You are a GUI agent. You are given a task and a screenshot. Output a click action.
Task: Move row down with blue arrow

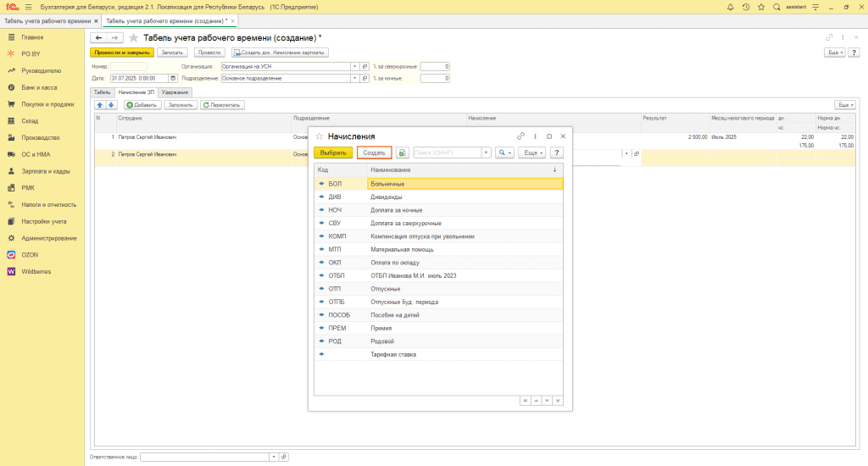[111, 105]
